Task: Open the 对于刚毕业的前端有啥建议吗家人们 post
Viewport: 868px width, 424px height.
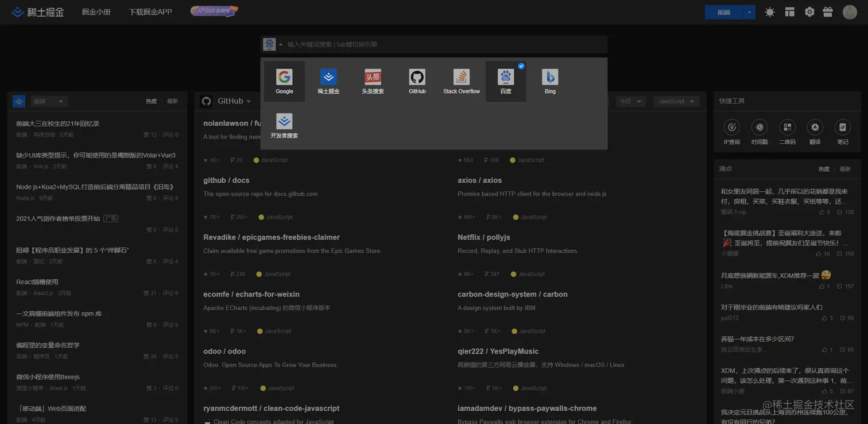Action: [772, 307]
